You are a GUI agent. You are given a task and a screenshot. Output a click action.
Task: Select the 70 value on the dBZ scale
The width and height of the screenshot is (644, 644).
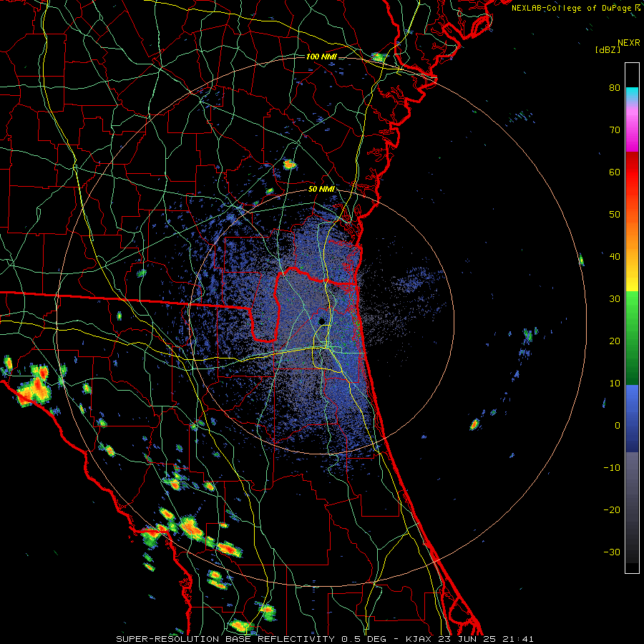[x=615, y=130]
